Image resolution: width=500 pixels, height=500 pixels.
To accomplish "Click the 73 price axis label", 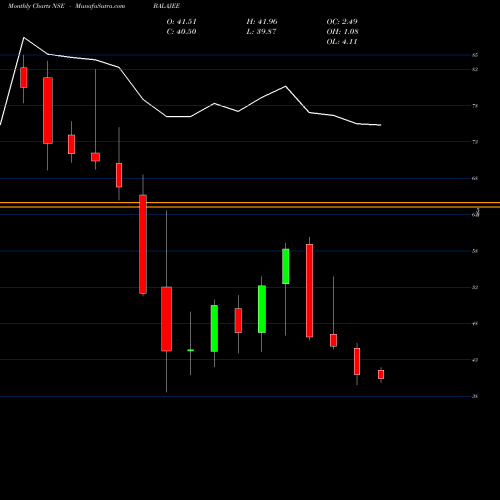I will tap(475, 142).
